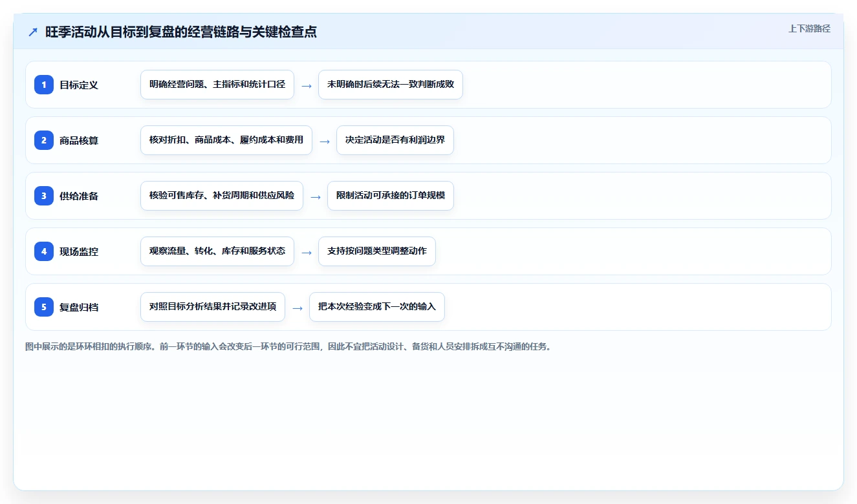This screenshot has width=857, height=504.
Task: Click the title 旺季活动从目标到复盘的经营链路与关键检查点
Action: (181, 32)
